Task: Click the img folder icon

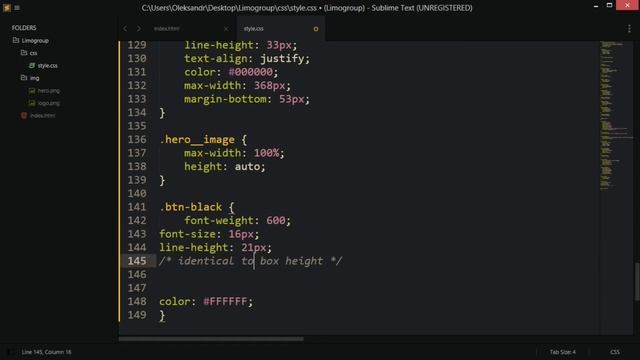Action: pyautogui.click(x=24, y=78)
